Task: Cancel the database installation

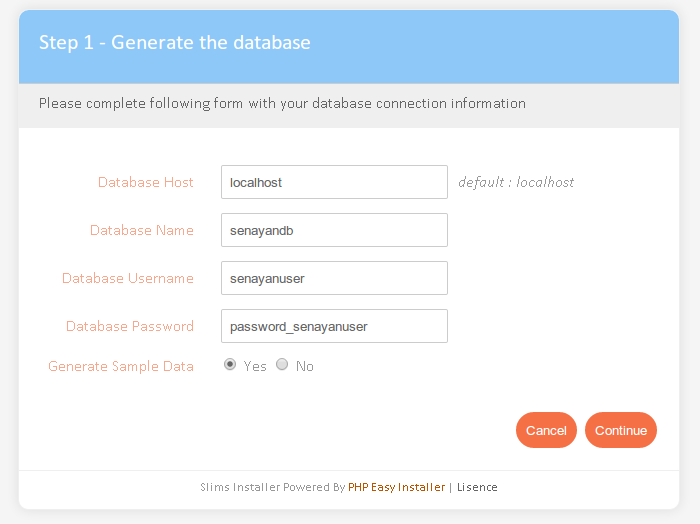Action: pyautogui.click(x=546, y=430)
